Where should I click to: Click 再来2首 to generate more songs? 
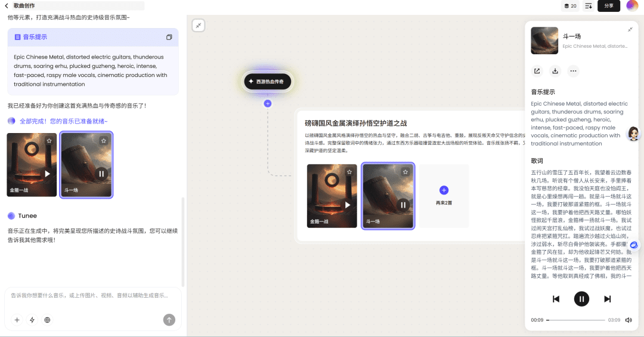(x=444, y=196)
